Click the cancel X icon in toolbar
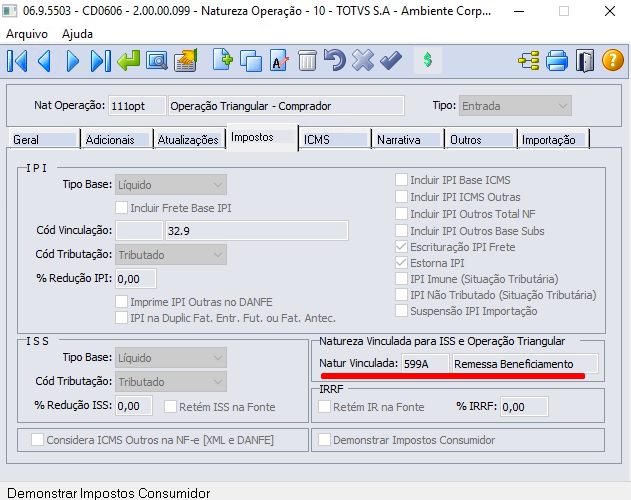 [x=363, y=60]
